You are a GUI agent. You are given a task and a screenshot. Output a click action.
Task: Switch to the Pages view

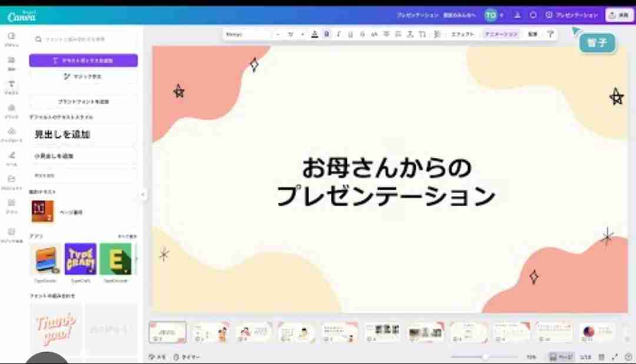tap(561, 357)
